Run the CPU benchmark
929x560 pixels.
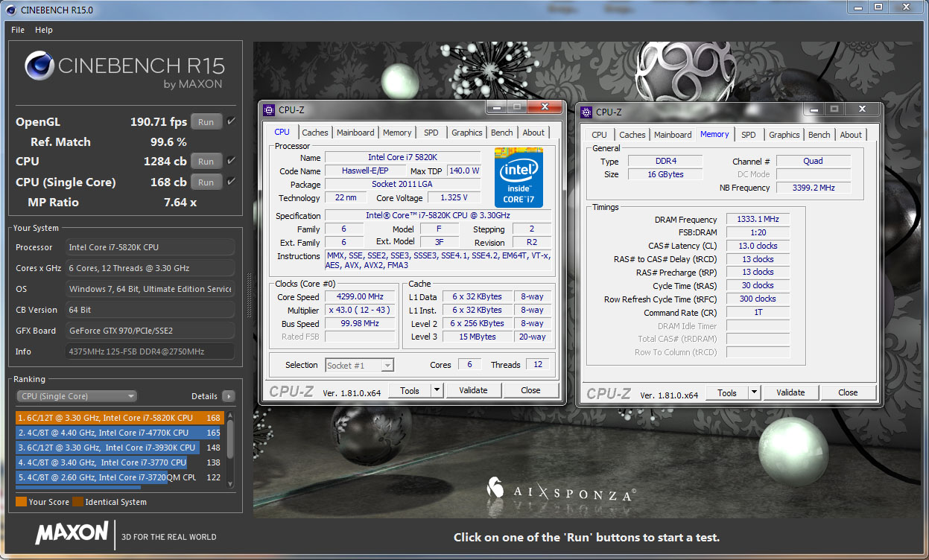coord(206,161)
